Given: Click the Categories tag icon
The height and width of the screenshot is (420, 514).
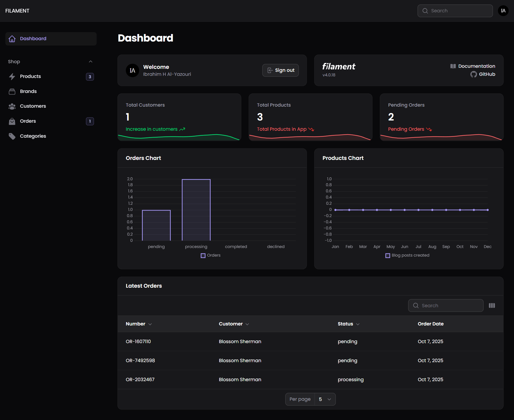Looking at the screenshot, I should (x=12, y=136).
